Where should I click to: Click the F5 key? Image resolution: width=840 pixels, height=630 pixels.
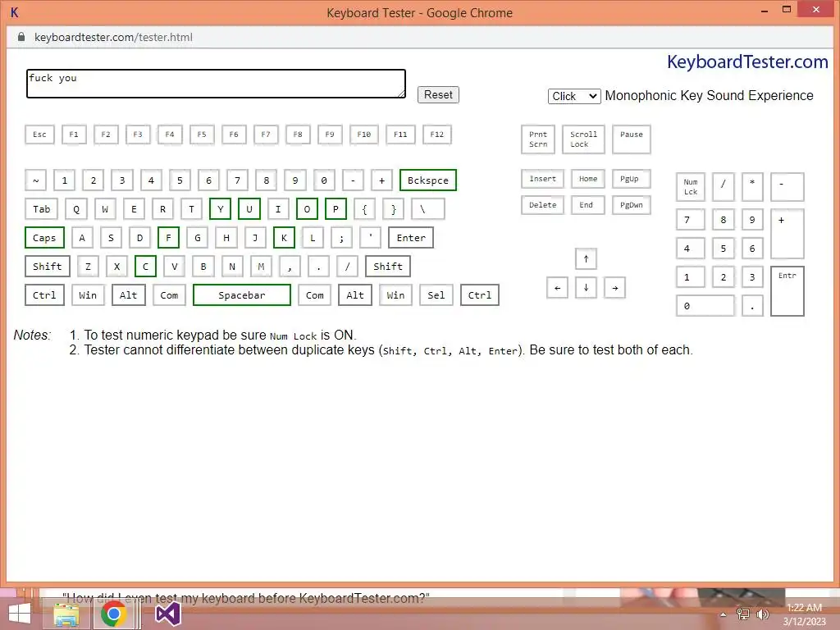click(202, 135)
